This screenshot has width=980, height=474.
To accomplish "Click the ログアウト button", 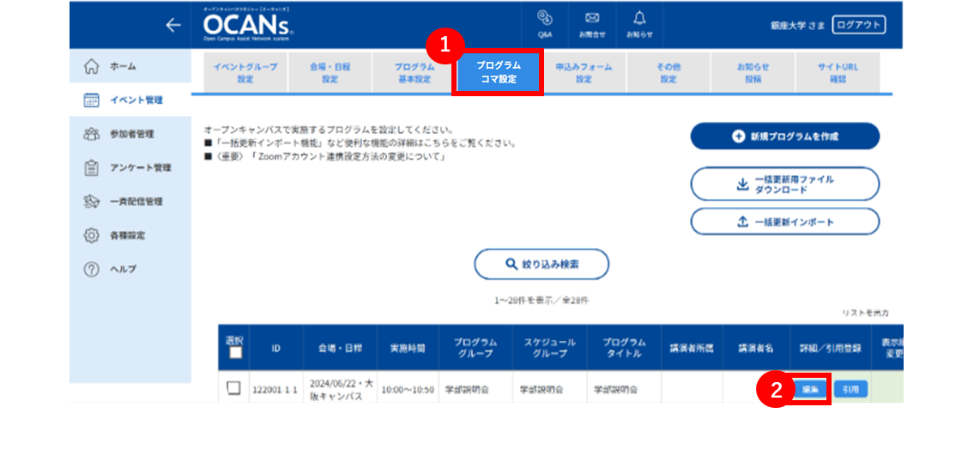I will click(x=859, y=25).
